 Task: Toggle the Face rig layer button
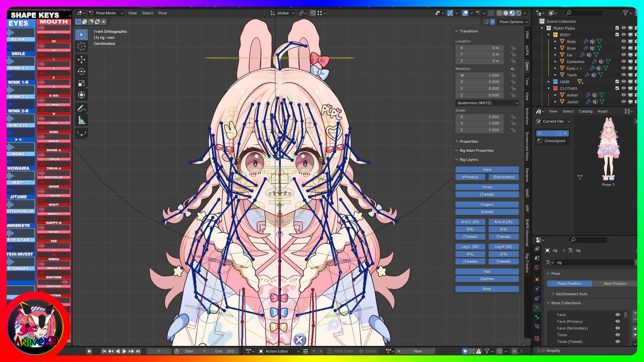pyautogui.click(x=487, y=170)
